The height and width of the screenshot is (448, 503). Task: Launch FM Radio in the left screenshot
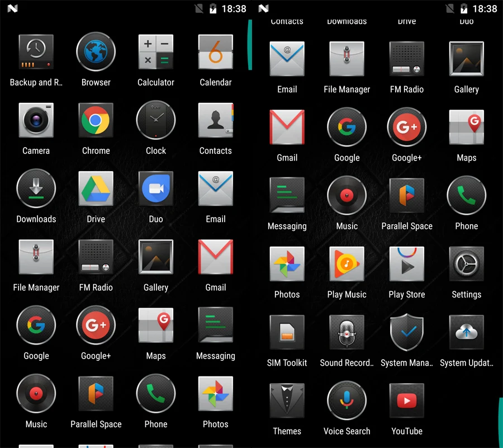(x=96, y=257)
